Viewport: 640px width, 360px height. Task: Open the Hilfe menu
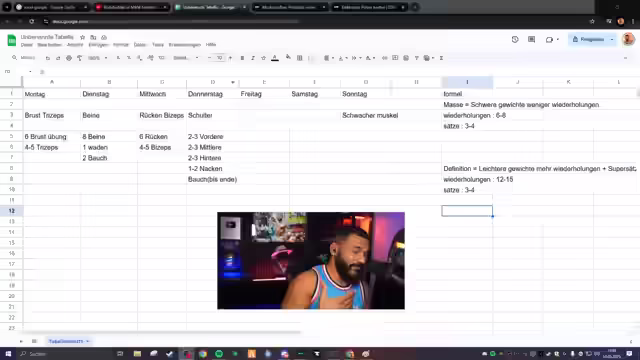(x=211, y=45)
